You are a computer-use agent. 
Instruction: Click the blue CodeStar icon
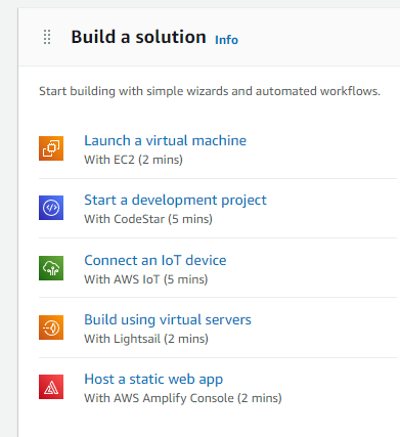click(x=51, y=208)
